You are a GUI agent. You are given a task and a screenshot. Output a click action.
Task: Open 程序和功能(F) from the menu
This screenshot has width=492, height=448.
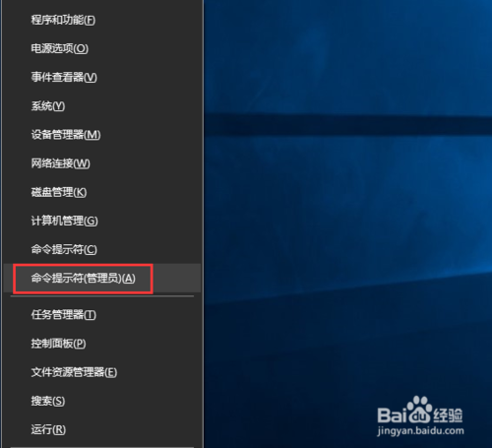[x=102, y=20]
